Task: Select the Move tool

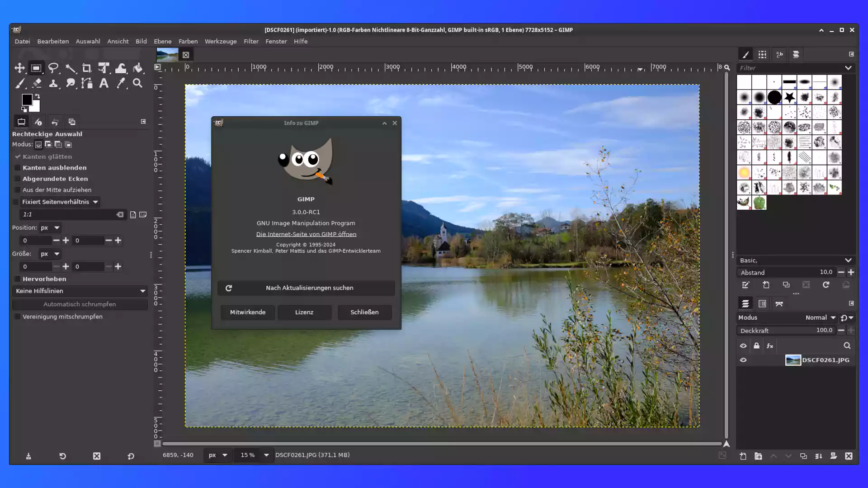Action: point(19,68)
